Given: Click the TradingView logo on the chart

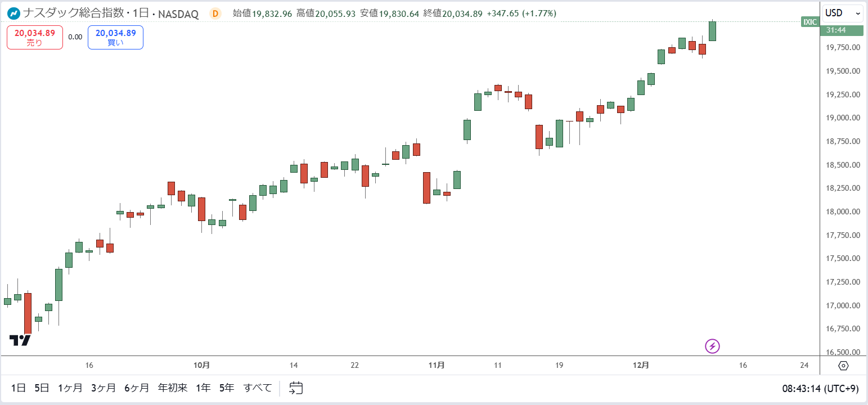Looking at the screenshot, I should [x=20, y=340].
